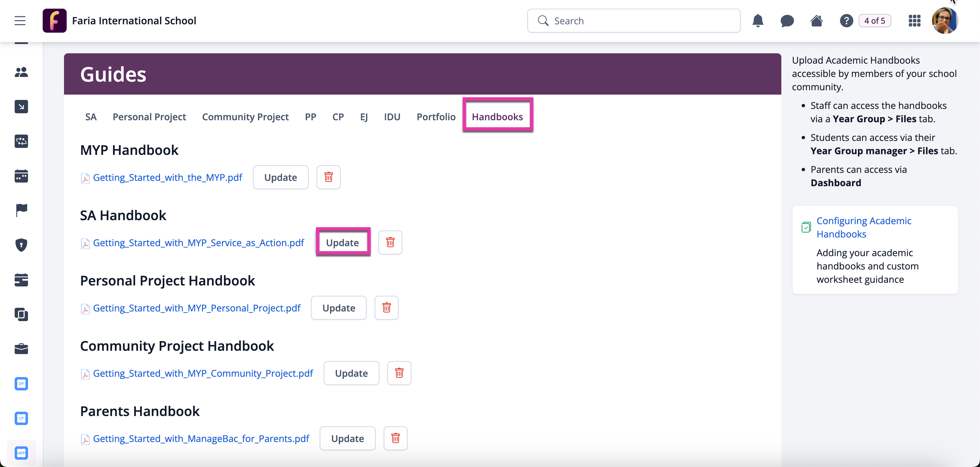This screenshot has height=467, width=980.
Task: Open the apps grid launcher
Action: (x=914, y=21)
